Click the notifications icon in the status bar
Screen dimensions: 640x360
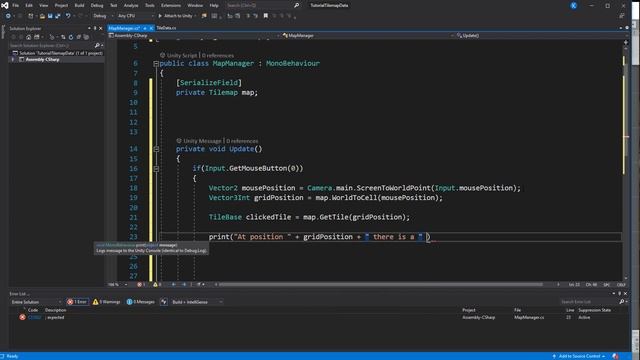pos(616,356)
